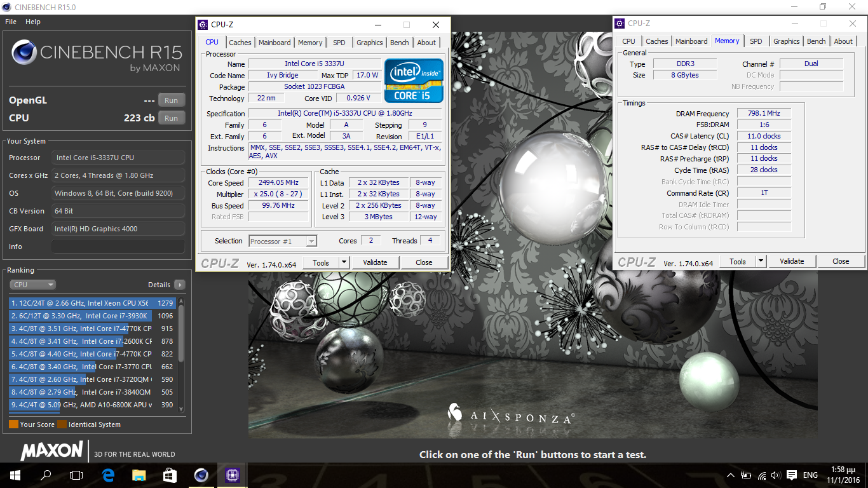Switch to CPU-Z taskbar icon

232,475
